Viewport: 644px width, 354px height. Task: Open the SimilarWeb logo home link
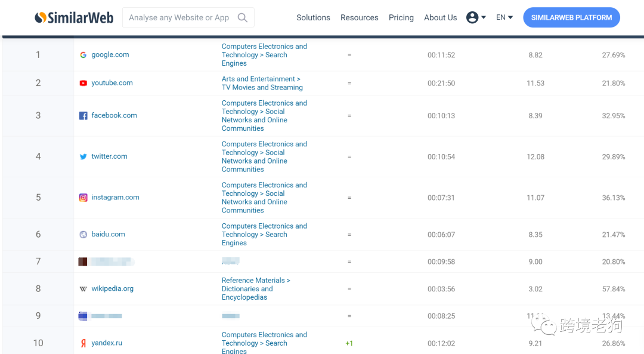point(74,18)
